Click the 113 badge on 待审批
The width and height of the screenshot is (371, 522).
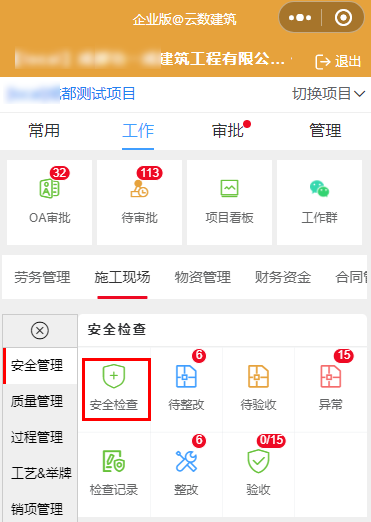coord(150,173)
